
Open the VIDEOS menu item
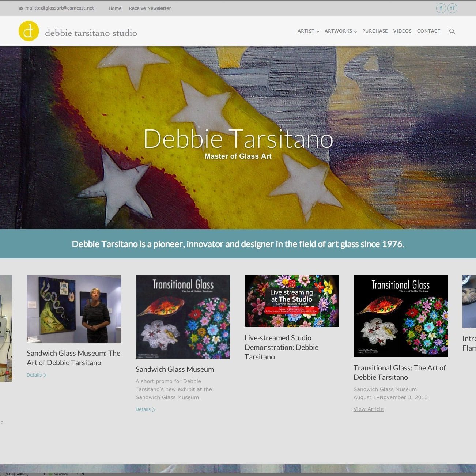(x=402, y=31)
